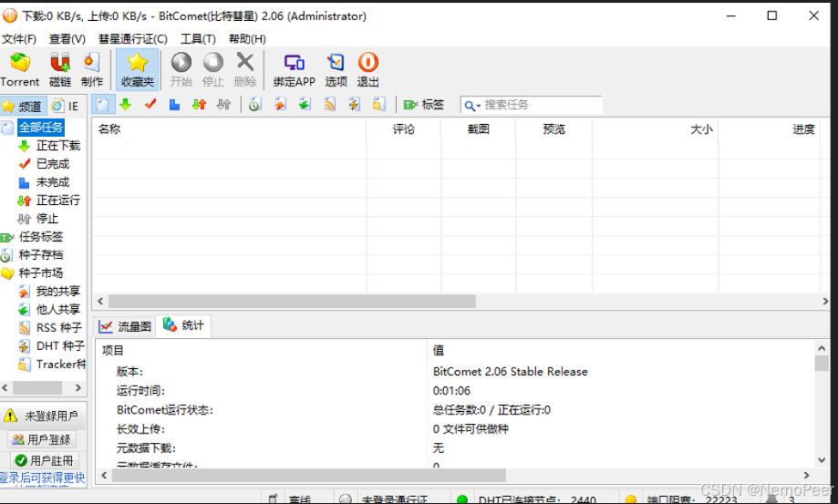Open the 查看(V) menu
This screenshot has height=504, width=838.
[67, 39]
